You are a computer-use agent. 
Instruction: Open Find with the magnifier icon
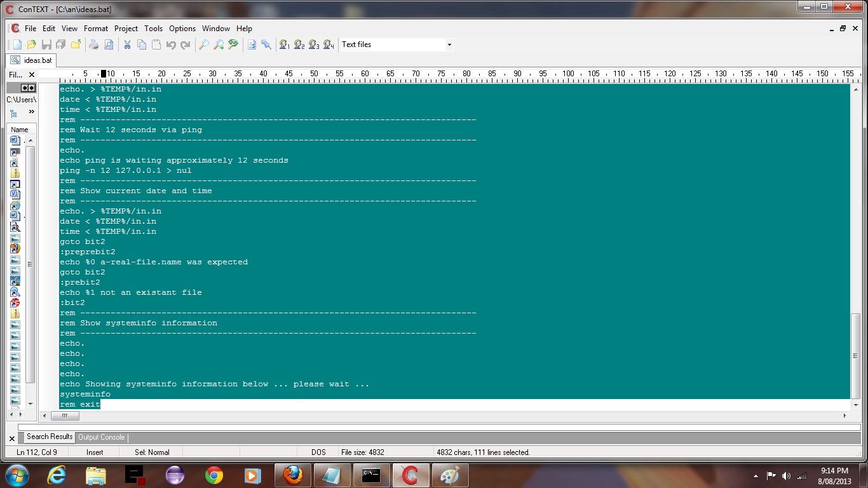coord(204,44)
